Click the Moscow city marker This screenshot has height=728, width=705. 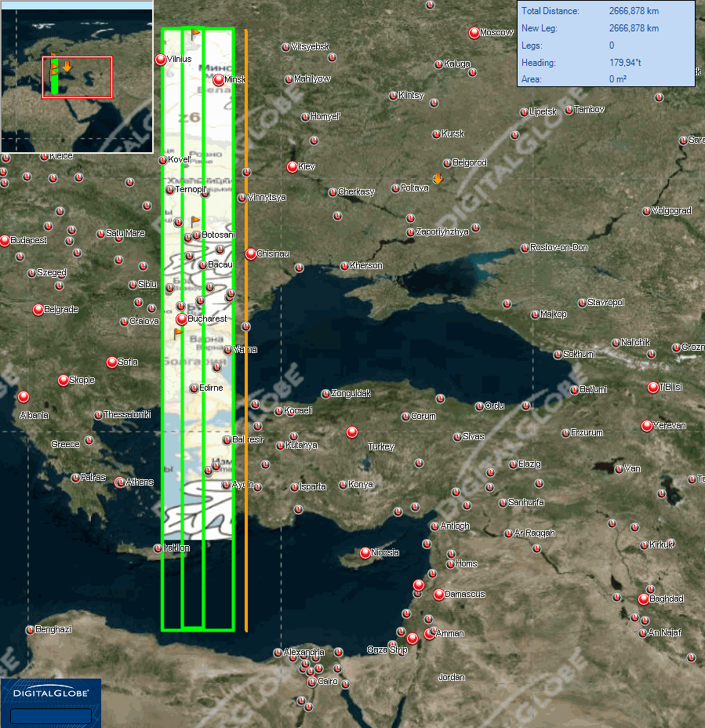point(474,33)
